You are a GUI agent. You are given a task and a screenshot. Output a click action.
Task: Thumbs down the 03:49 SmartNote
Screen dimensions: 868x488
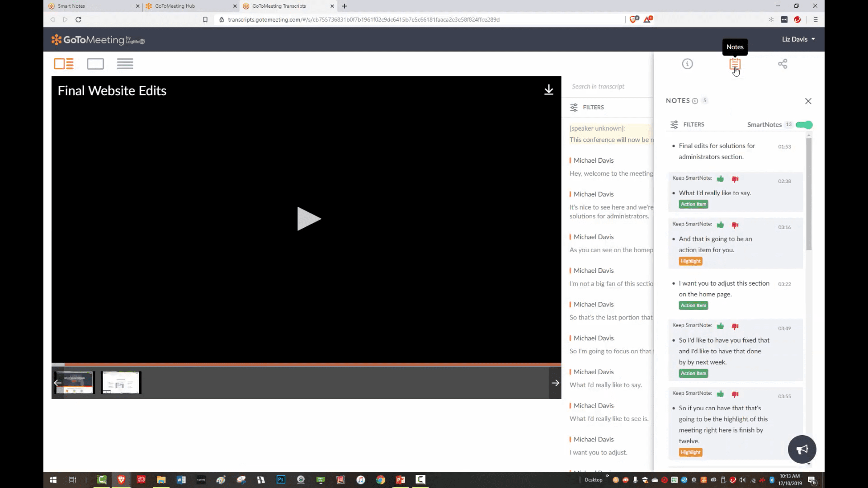point(735,326)
